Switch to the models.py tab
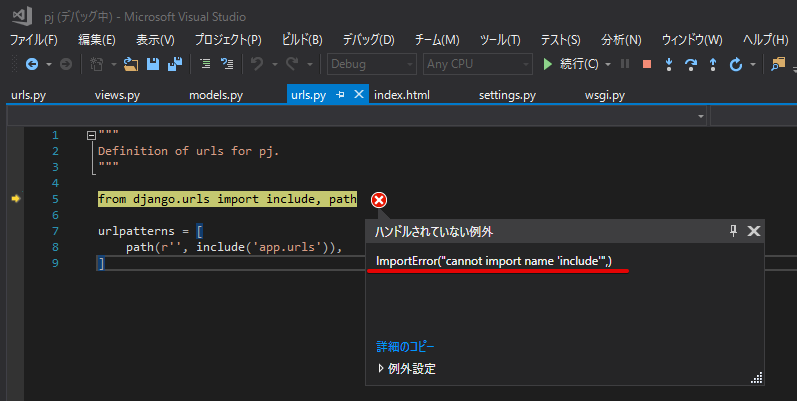Viewport: 797px width, 401px height. [216, 95]
